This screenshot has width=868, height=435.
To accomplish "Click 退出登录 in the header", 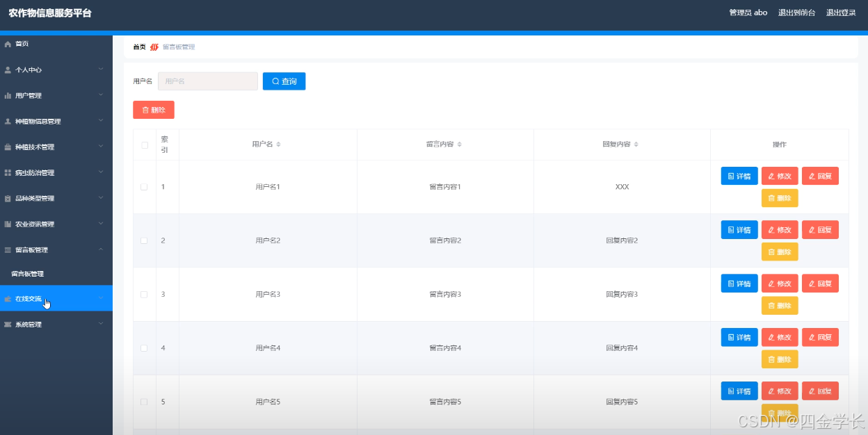I will coord(841,13).
